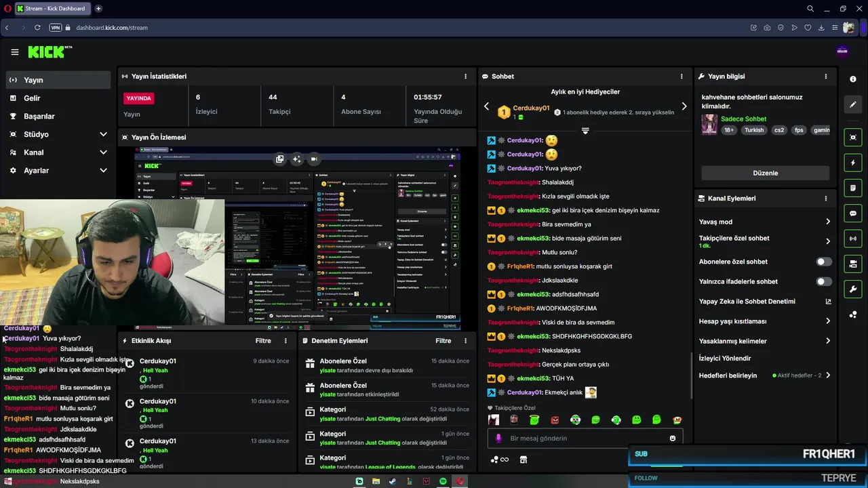868x488 pixels.
Task: Click the Sadece Sohbet category link
Action: pos(743,119)
